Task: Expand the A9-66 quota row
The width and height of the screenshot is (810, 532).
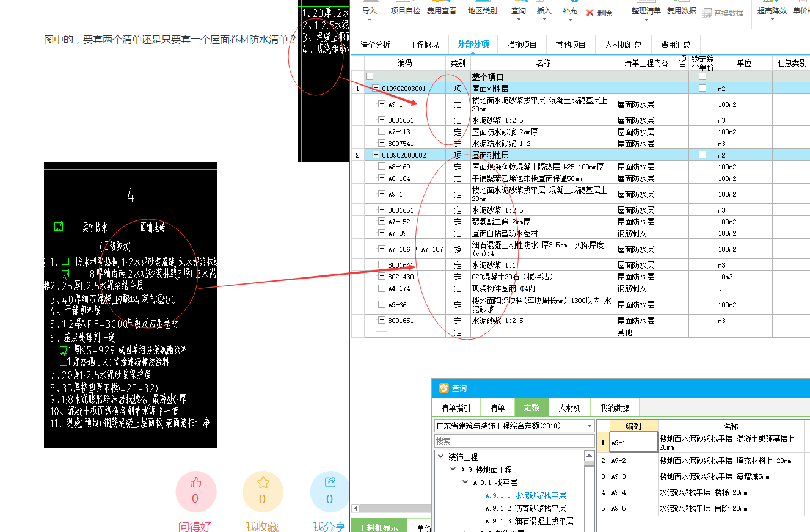Action: 382,304
